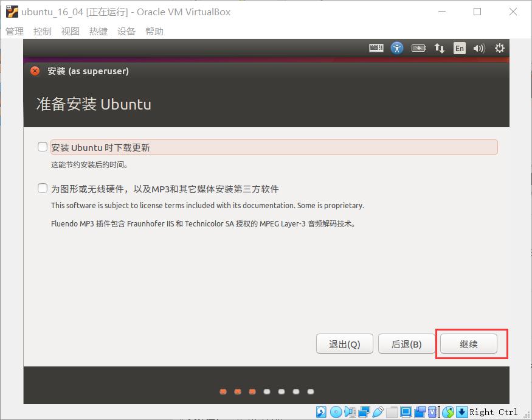Click the battery indicator icon
Image resolution: width=532 pixels, height=420 pixels.
tap(419, 48)
